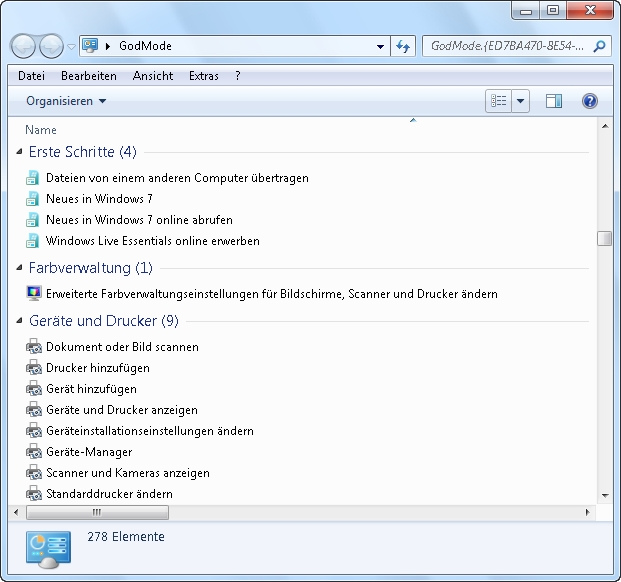Select Scanner und Kameras anzeigen

[x=127, y=473]
